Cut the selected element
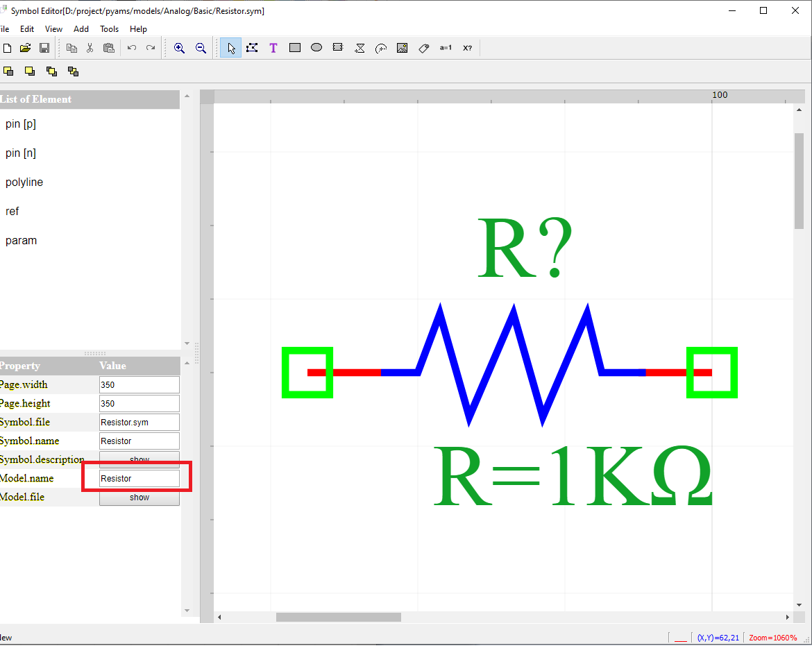The height and width of the screenshot is (646, 812). (90, 48)
